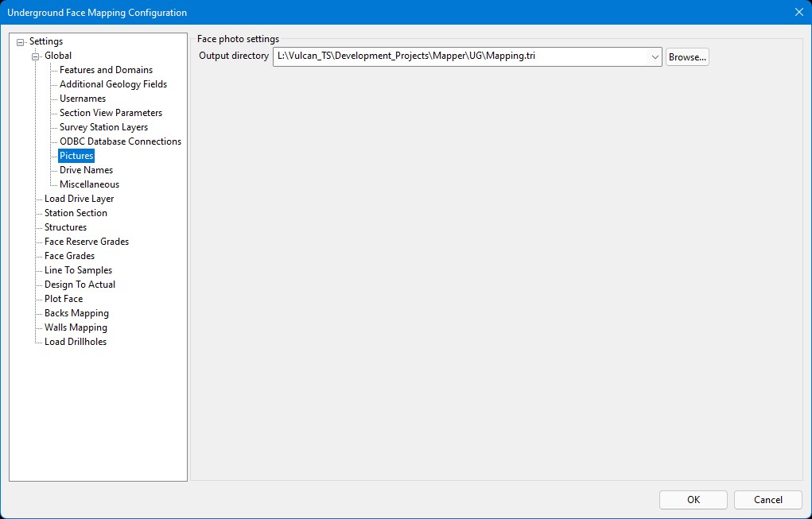The width and height of the screenshot is (812, 519).
Task: Select Walls Mapping tree item
Action: pos(76,327)
